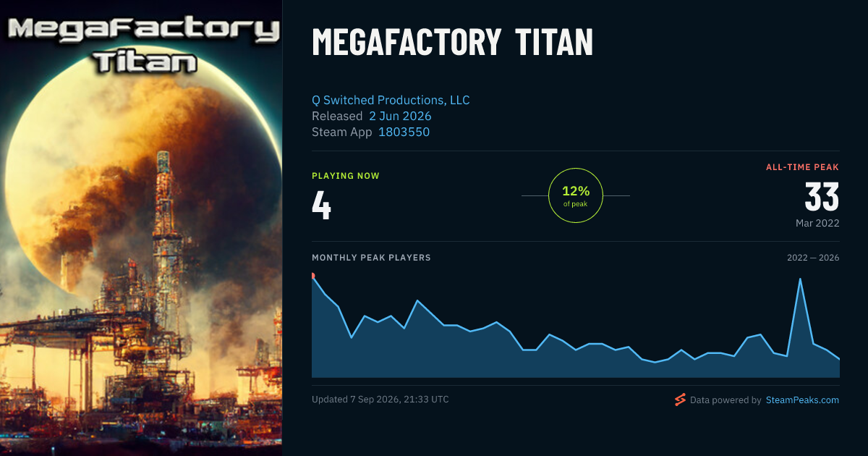868x456 pixels.
Task: Select the red all-time peak marker dot
Action: tap(312, 276)
